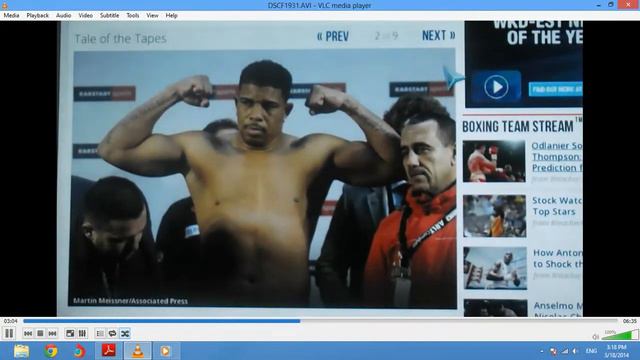Open the Audio menu
Viewport: 640px width, 360px height.
point(63,16)
